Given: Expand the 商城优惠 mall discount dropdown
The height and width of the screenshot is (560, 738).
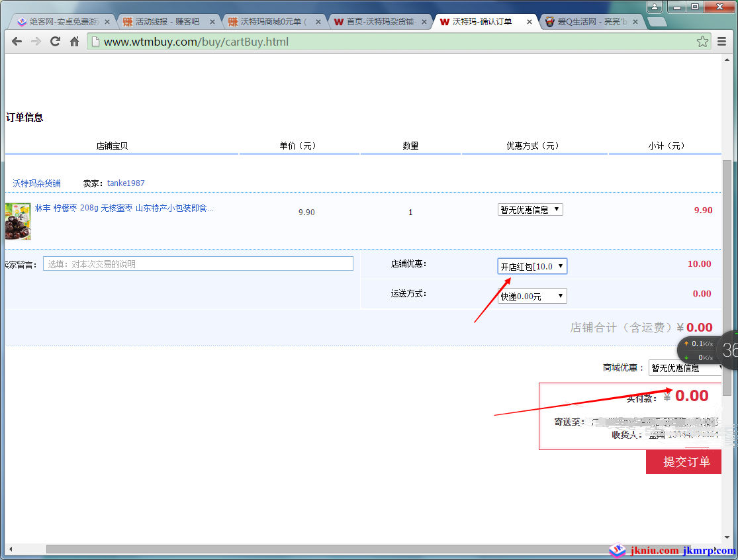Looking at the screenshot, I should pyautogui.click(x=685, y=368).
